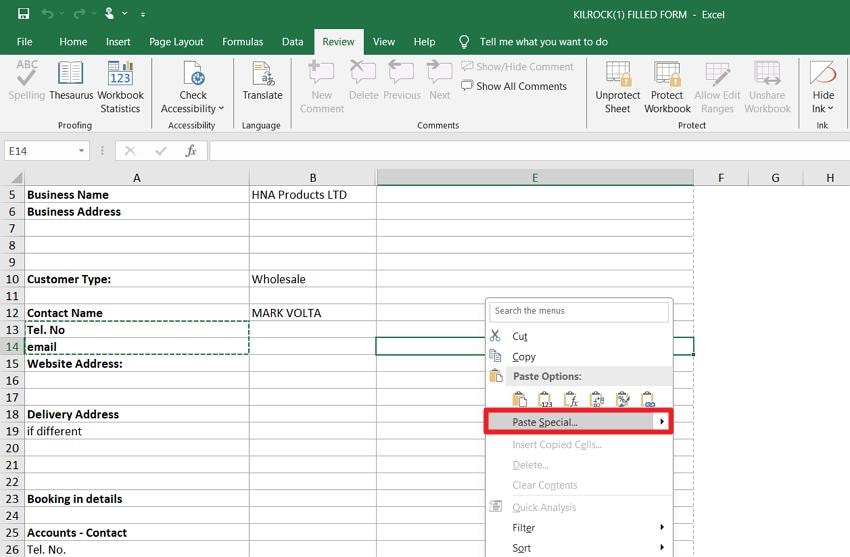Click cell containing MARK VOLTA
Image resolution: width=850 pixels, height=557 pixels.
[313, 313]
